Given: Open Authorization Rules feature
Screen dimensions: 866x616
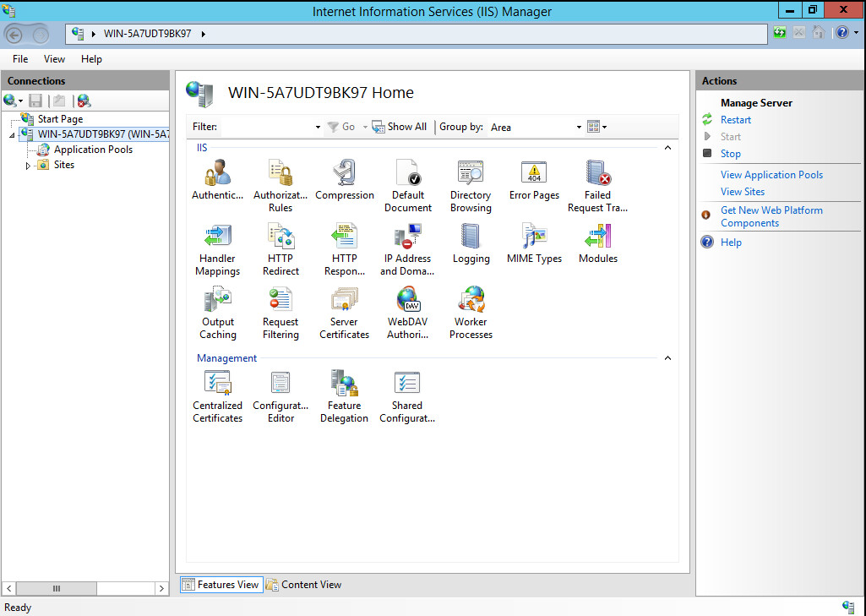Looking at the screenshot, I should tap(280, 186).
